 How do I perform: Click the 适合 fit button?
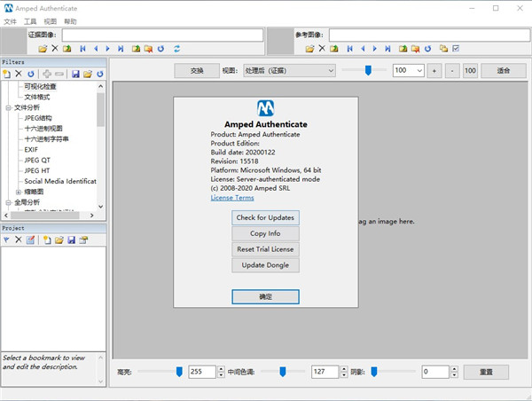click(504, 71)
